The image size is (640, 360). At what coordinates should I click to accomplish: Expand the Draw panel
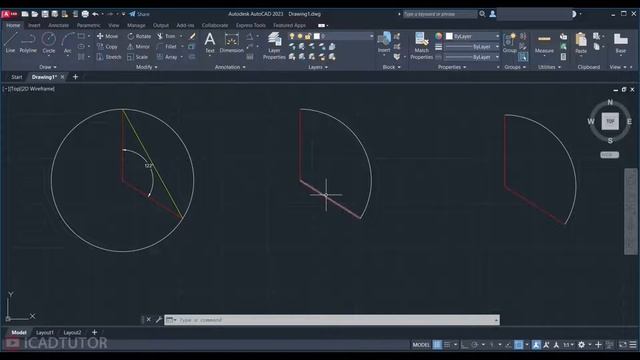click(48, 67)
